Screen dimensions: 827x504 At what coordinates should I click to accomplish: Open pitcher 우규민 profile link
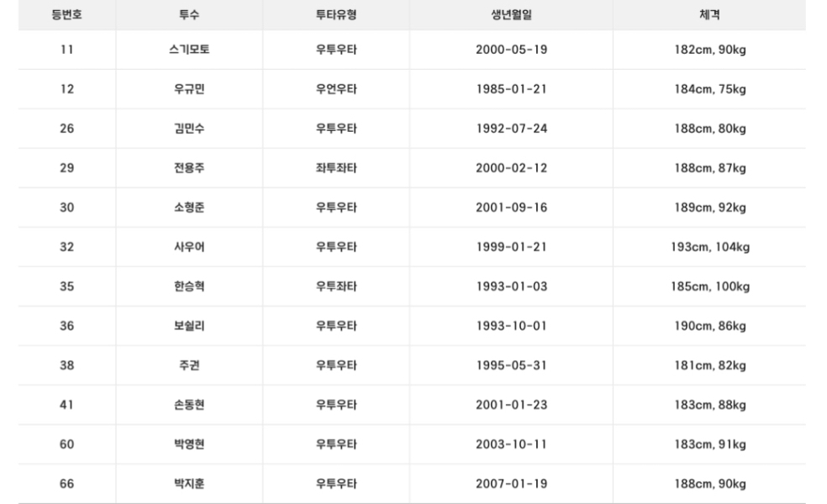189,89
